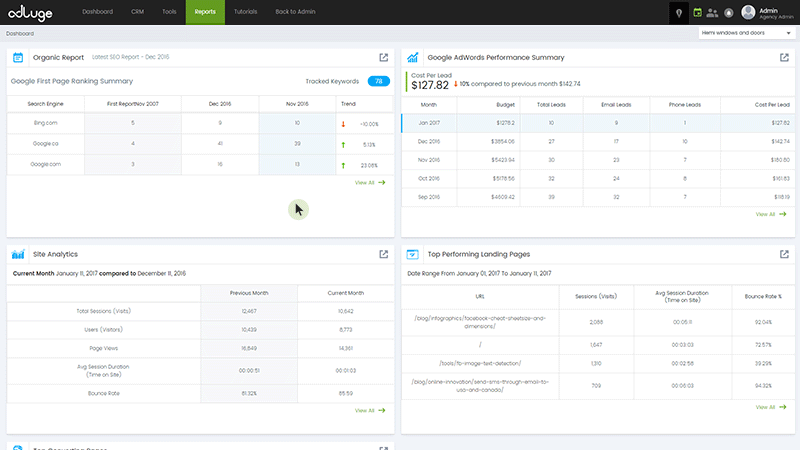This screenshot has height=450, width=800.
Task: Click the Total Sessions (Visits) row label
Action: (104, 311)
